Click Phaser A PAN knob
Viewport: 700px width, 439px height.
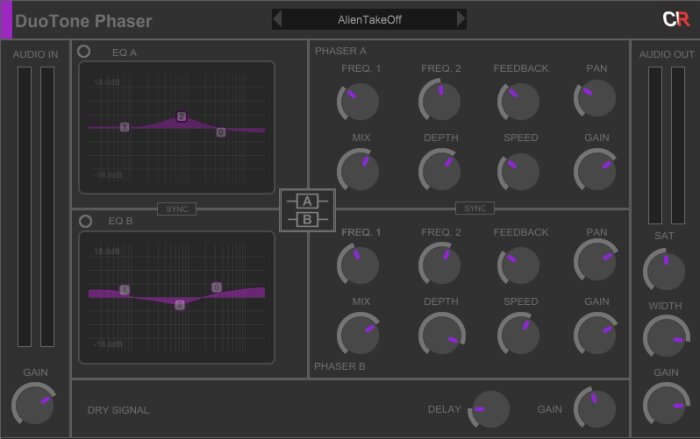click(x=596, y=99)
